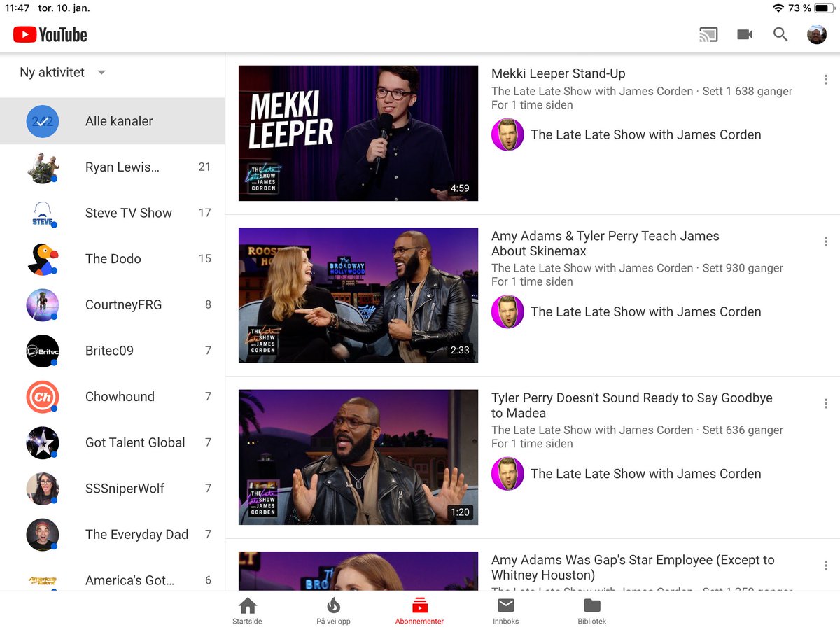Image resolution: width=840 pixels, height=630 pixels.
Task: Go to the Startside tab
Action: pyautogui.click(x=247, y=611)
